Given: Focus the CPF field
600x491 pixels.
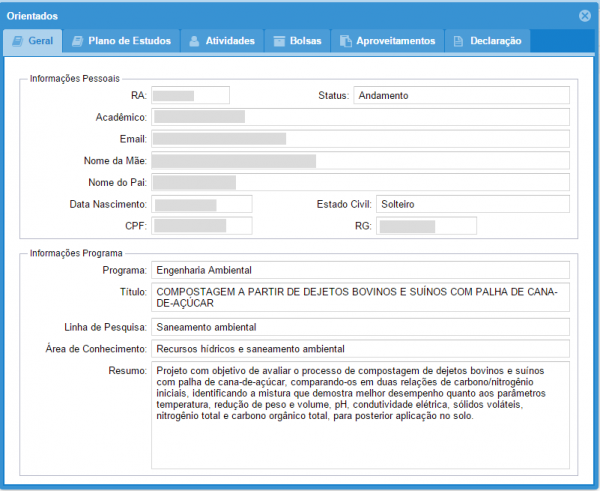Looking at the screenshot, I should click(202, 226).
